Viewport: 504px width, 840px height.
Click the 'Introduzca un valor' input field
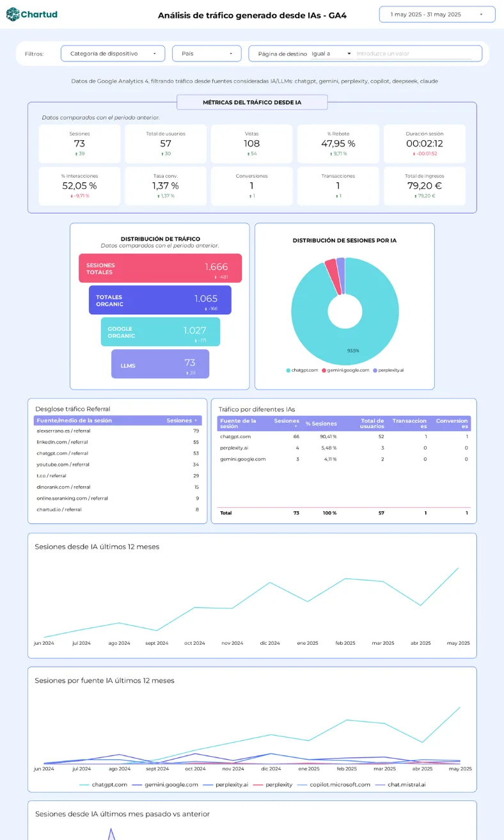[x=414, y=54]
